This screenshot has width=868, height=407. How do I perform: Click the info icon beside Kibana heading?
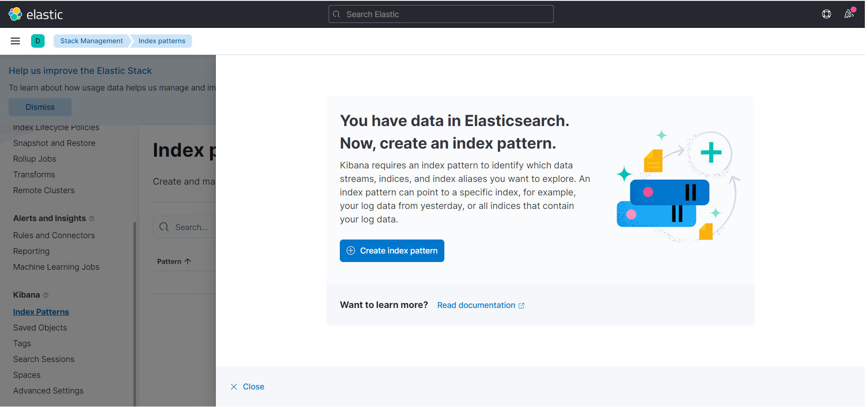coord(46,295)
